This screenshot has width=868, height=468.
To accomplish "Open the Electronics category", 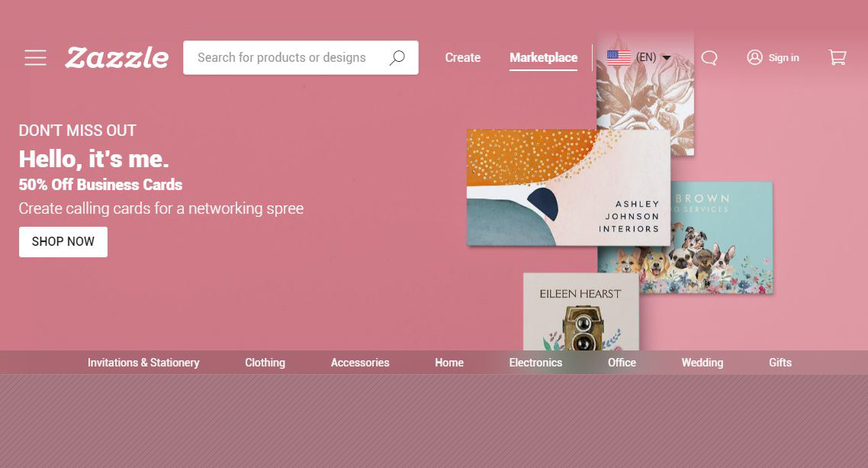I will click(535, 363).
